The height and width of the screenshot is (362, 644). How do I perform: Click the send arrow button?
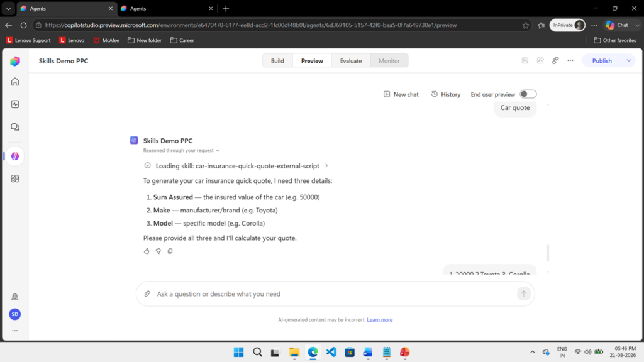523,294
